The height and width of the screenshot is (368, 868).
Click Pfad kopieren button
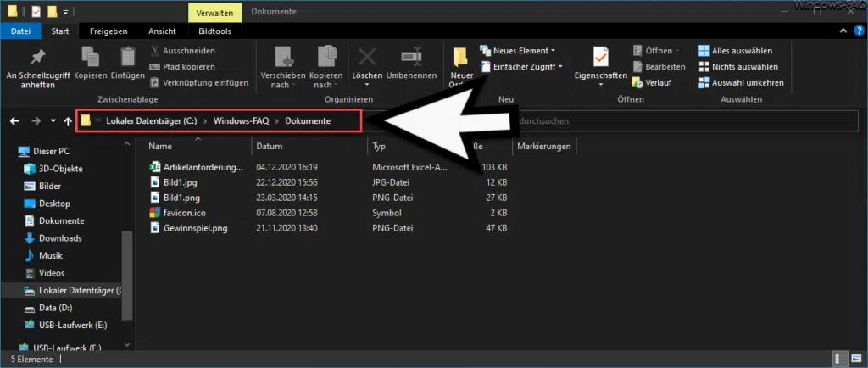183,67
